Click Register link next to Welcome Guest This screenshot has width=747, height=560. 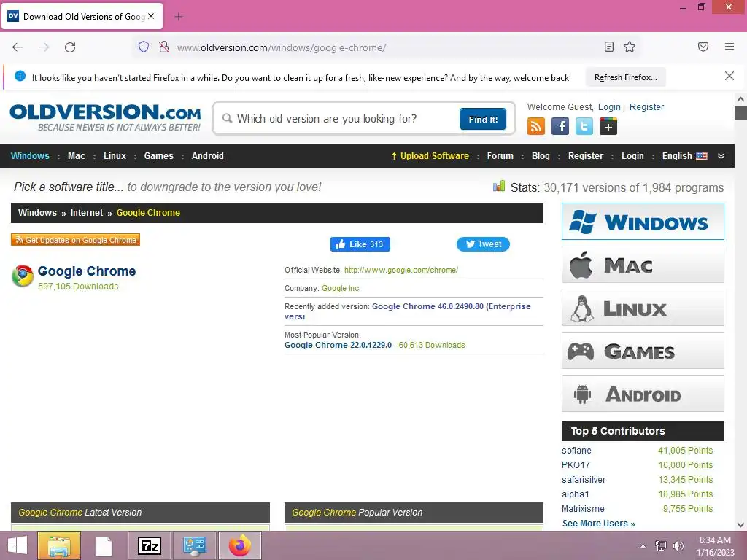(x=646, y=106)
